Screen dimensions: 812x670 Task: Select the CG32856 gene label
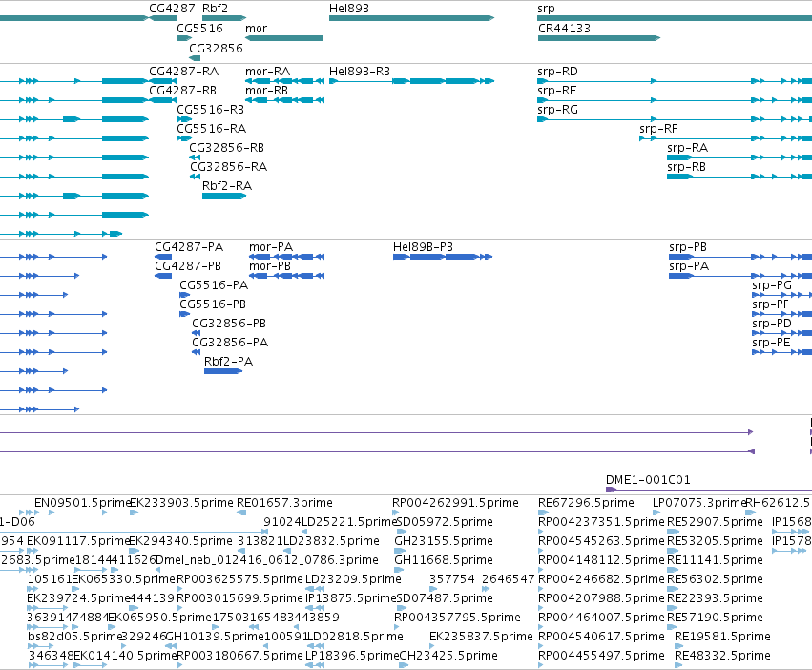point(216,48)
